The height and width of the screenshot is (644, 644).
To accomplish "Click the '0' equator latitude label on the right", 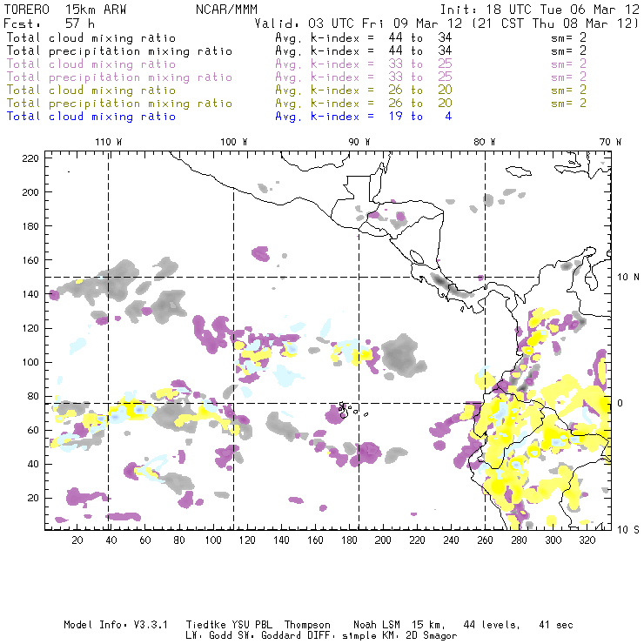I will 620,403.
